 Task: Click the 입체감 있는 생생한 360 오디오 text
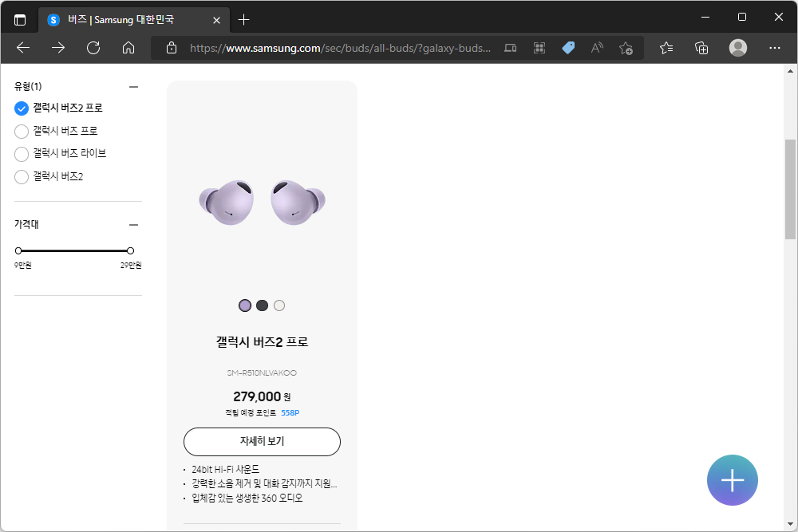pos(247,498)
